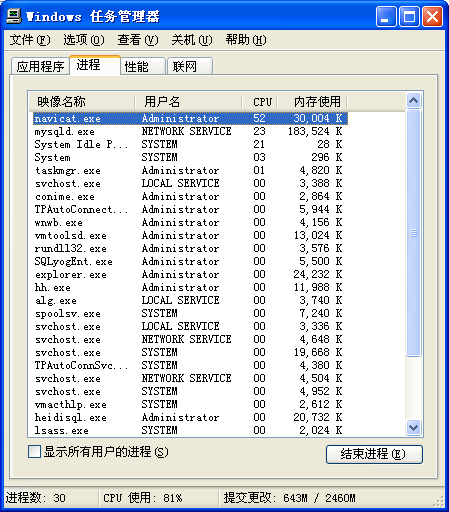Click the Task Manager title bar icon
Image resolution: width=449 pixels, height=512 pixels.
14,16
